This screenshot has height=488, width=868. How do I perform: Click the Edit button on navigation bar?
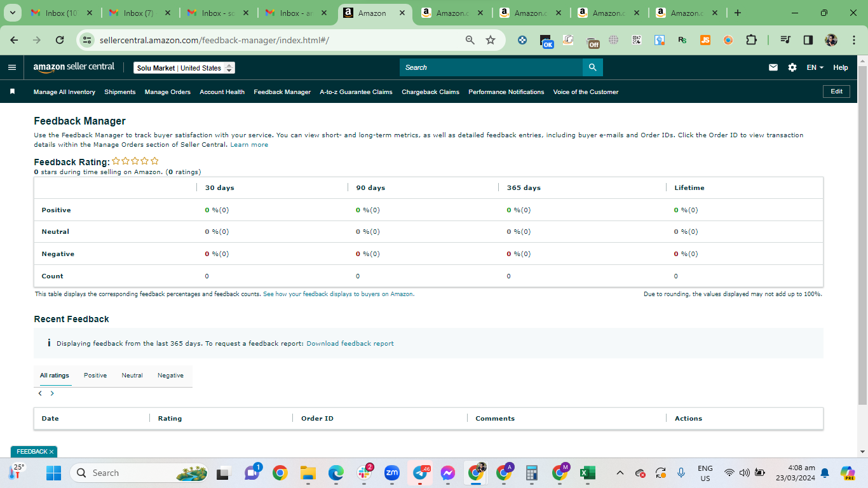coord(836,91)
